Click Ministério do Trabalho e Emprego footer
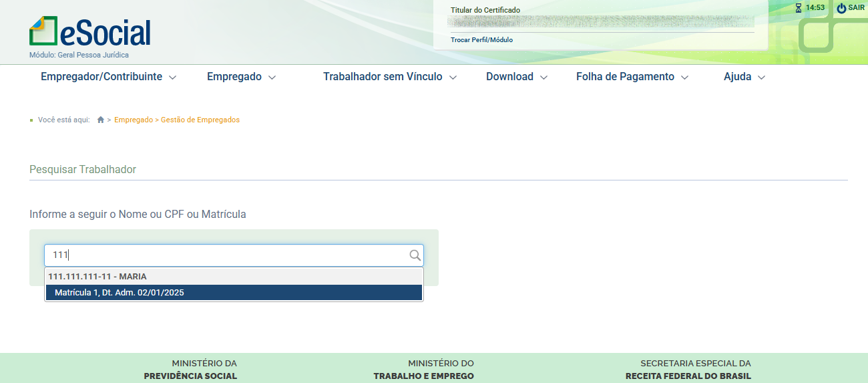This screenshot has width=868, height=383. pyautogui.click(x=423, y=370)
